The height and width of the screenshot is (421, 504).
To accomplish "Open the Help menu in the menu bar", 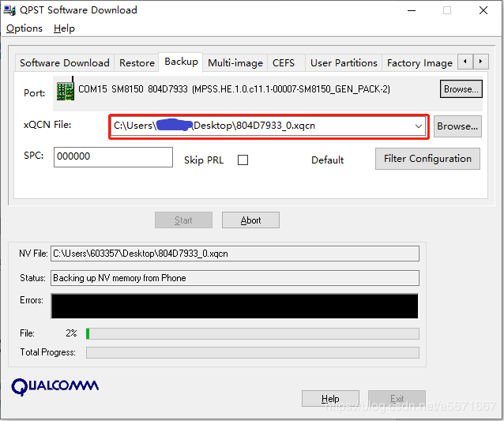I will point(64,28).
